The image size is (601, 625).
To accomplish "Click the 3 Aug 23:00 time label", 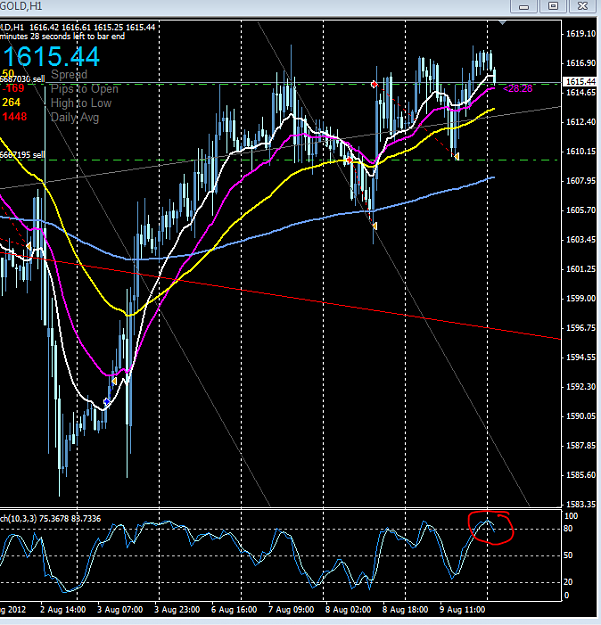I will 177,610.
